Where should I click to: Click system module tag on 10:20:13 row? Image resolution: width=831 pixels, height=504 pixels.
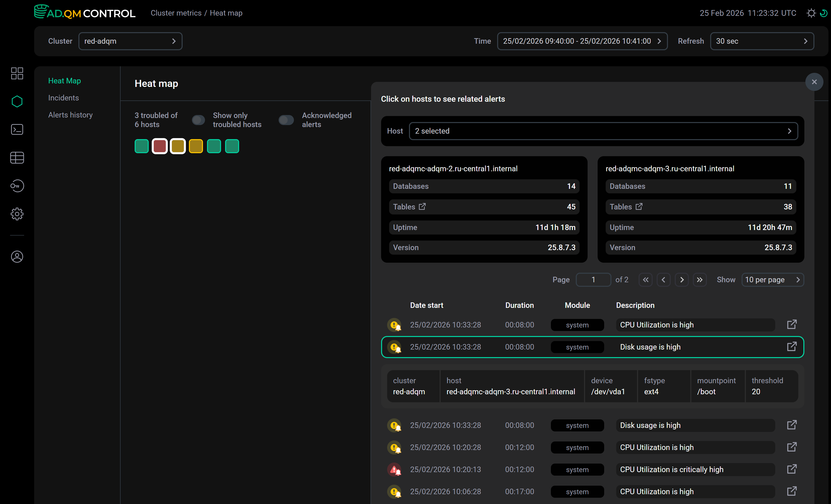577,470
